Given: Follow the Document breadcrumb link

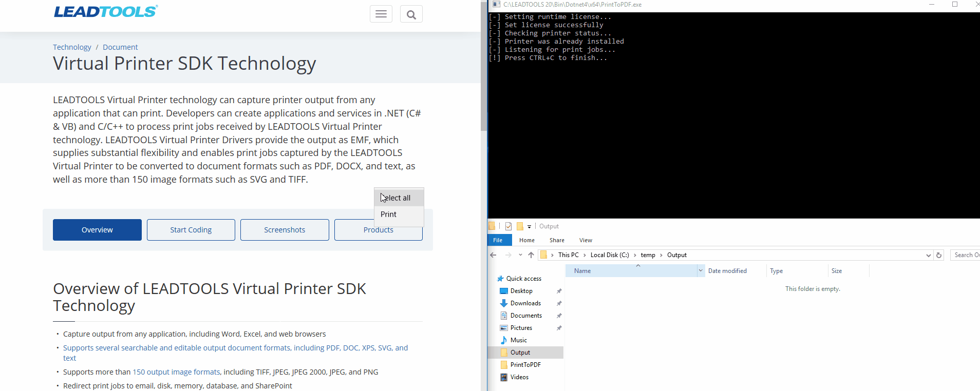Looking at the screenshot, I should pyautogui.click(x=120, y=47).
